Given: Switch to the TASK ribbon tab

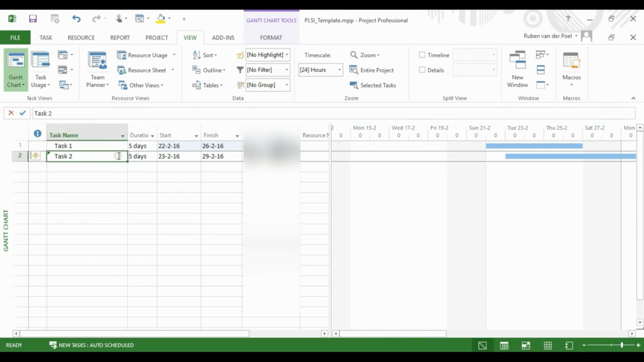Looking at the screenshot, I should pos(46,38).
